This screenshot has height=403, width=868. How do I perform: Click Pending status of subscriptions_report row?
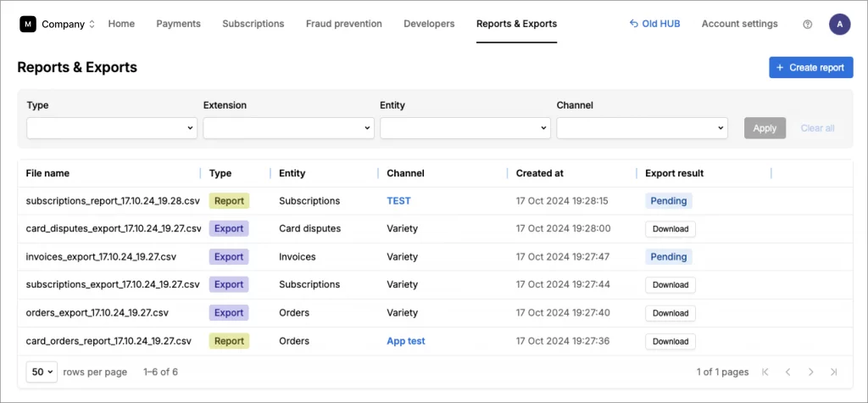[x=669, y=201]
